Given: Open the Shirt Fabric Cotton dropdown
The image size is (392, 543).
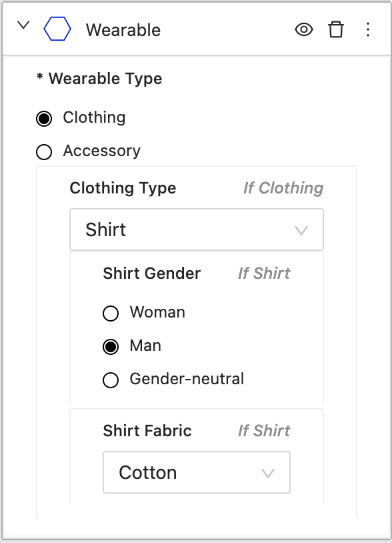Looking at the screenshot, I should click(x=197, y=472).
